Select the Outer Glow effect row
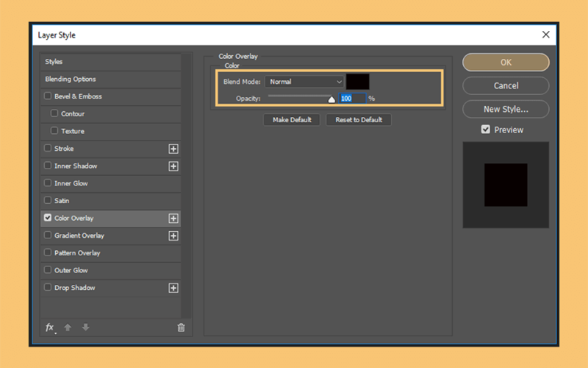This screenshot has width=588, height=368. pyautogui.click(x=111, y=270)
